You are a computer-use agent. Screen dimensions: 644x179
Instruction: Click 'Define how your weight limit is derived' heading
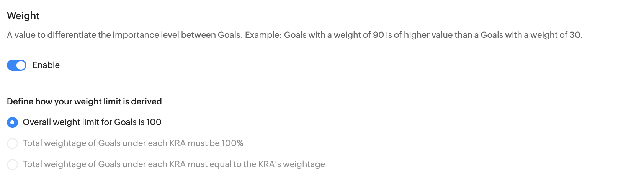click(84, 101)
